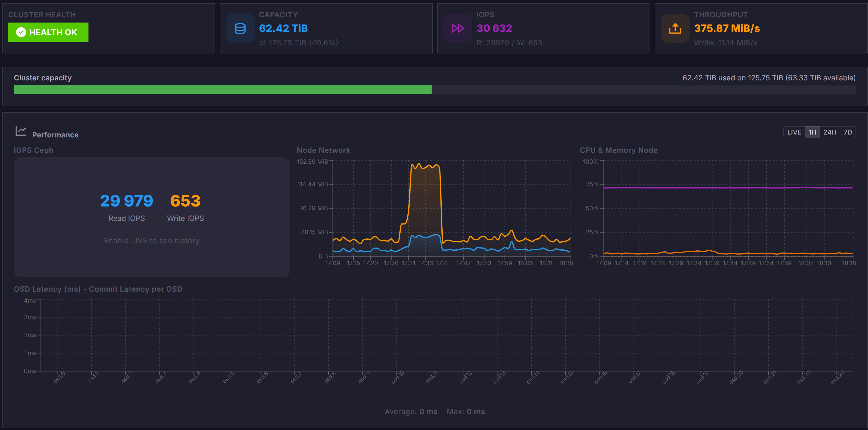
Task: Open the CPU & Memory Node chart details
Action: pyautogui.click(x=619, y=150)
